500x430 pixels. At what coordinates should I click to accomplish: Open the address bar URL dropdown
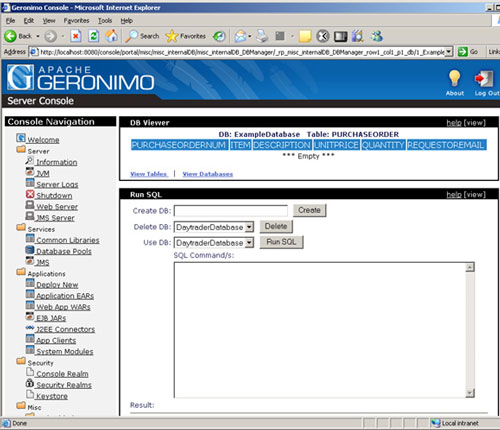click(449, 52)
